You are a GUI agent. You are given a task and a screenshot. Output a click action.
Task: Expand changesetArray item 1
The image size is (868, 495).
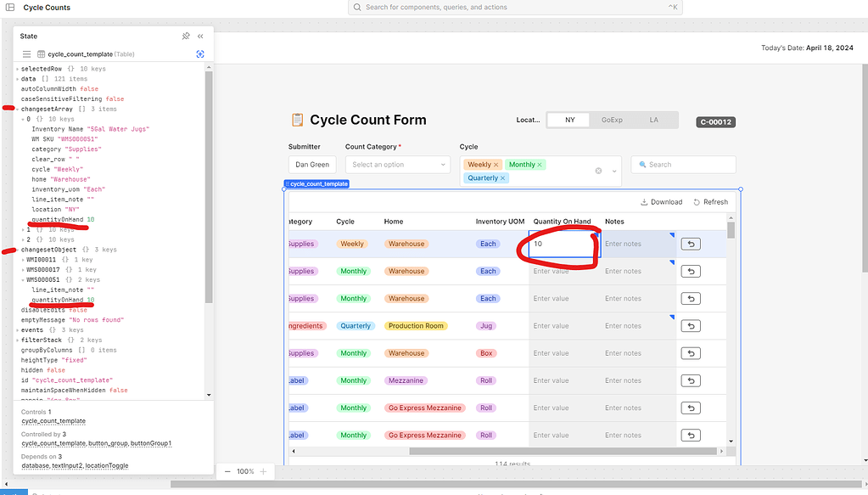pos(23,230)
